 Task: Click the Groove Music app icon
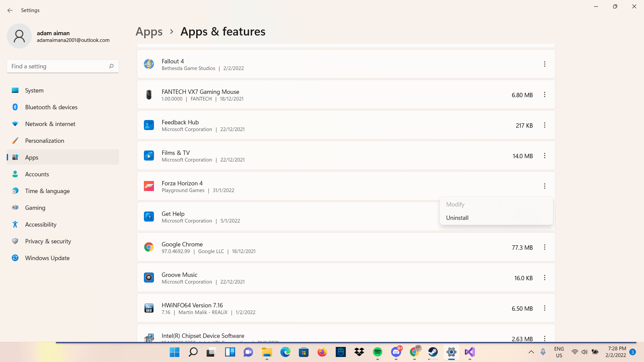point(149,278)
